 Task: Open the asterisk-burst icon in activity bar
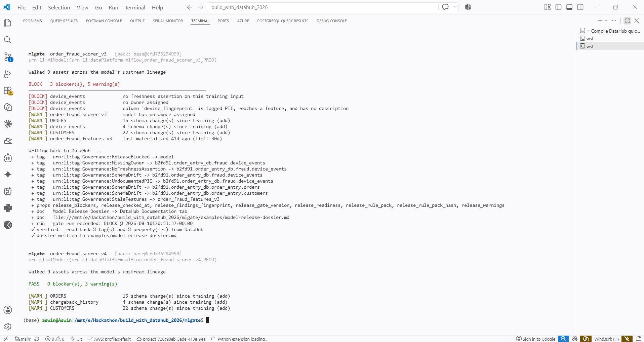[x=8, y=124]
